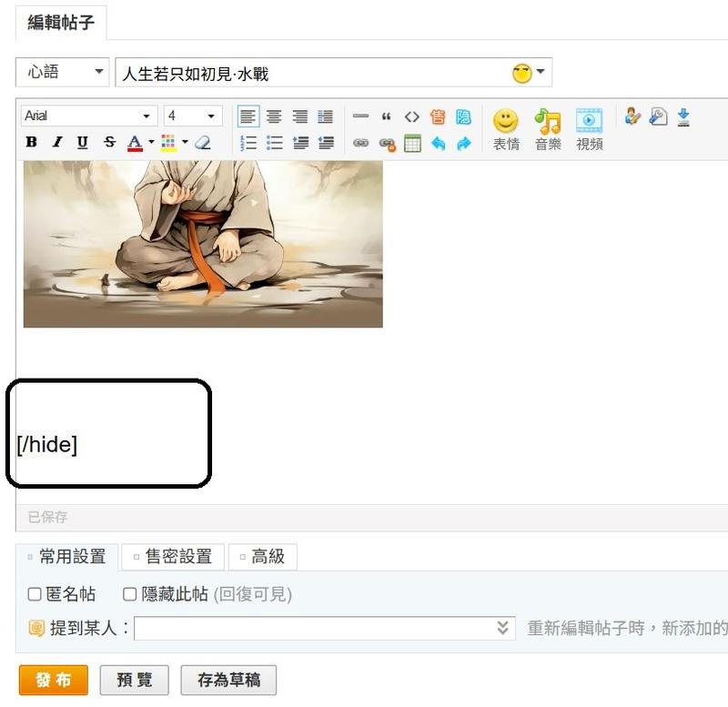Expand 提到某人 double-chevron
The image size is (728, 707).
click(x=502, y=628)
